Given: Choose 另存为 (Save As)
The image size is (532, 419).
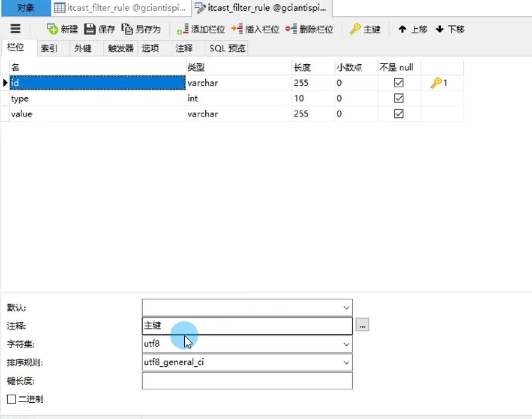Looking at the screenshot, I should point(141,29).
